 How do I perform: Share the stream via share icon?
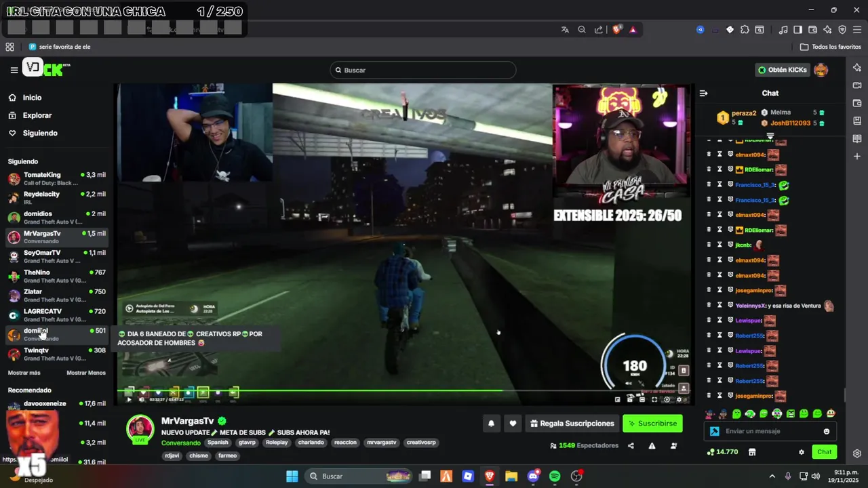631,445
